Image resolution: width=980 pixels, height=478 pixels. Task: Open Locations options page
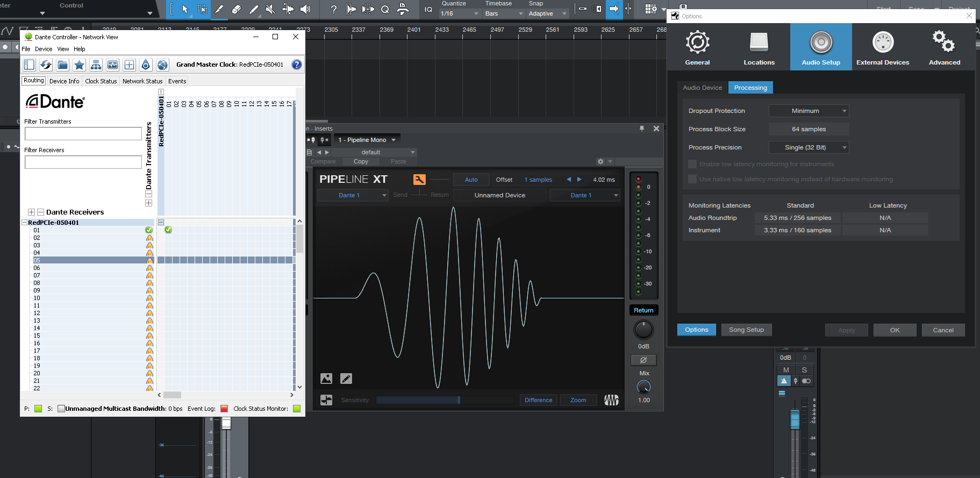(x=759, y=47)
